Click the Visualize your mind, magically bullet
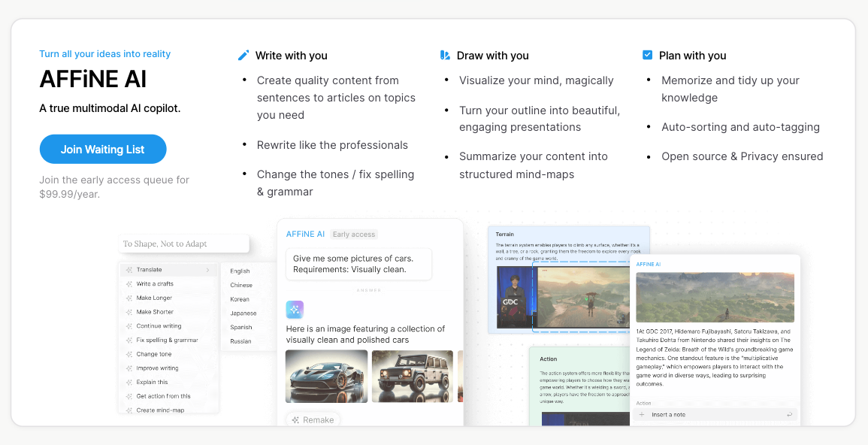 click(537, 81)
